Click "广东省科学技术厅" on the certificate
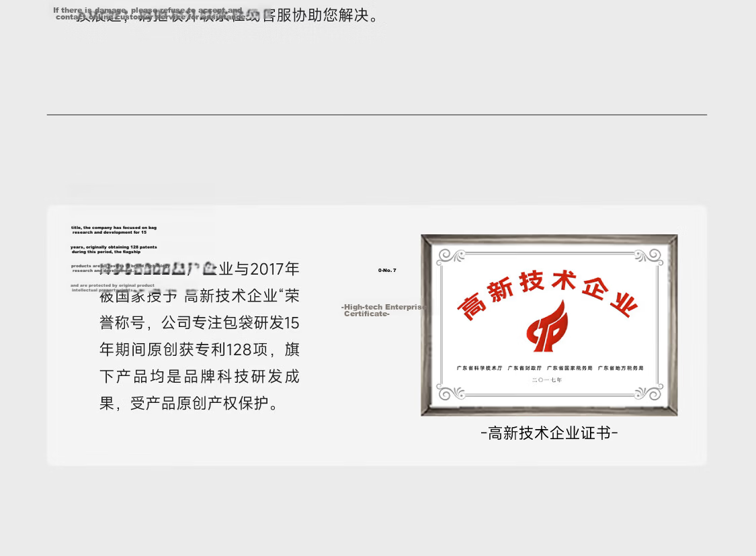The height and width of the screenshot is (556, 756). (479, 368)
